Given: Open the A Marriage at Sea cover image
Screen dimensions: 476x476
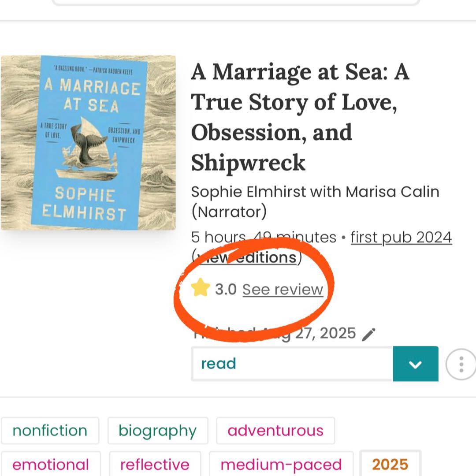Looking at the screenshot, I should click(88, 142).
